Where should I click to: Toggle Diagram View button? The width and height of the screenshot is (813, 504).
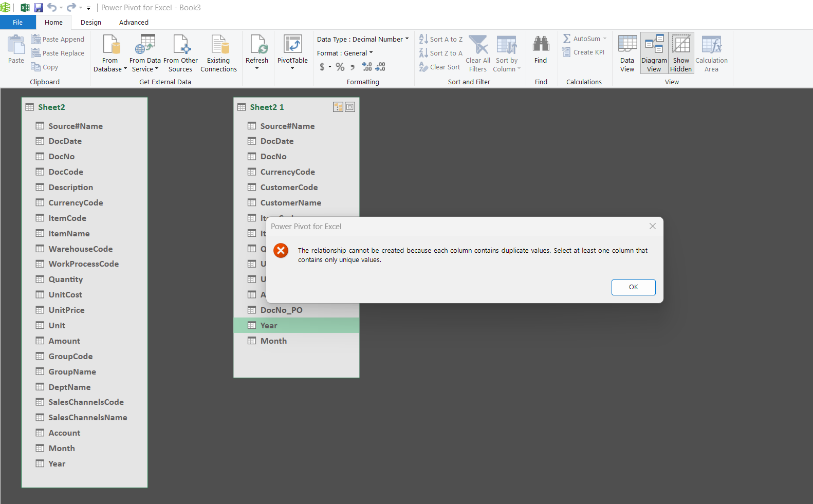tap(654, 53)
